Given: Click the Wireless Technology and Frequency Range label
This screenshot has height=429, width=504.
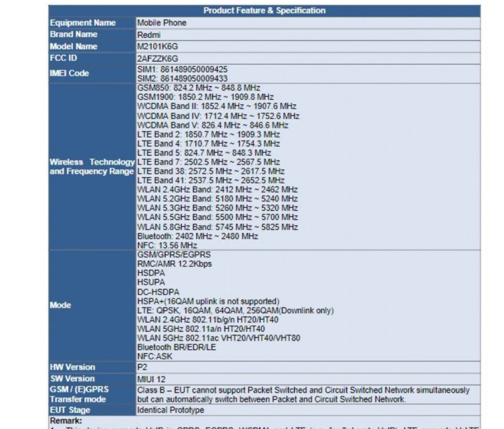Looking at the screenshot, I should point(92,167).
